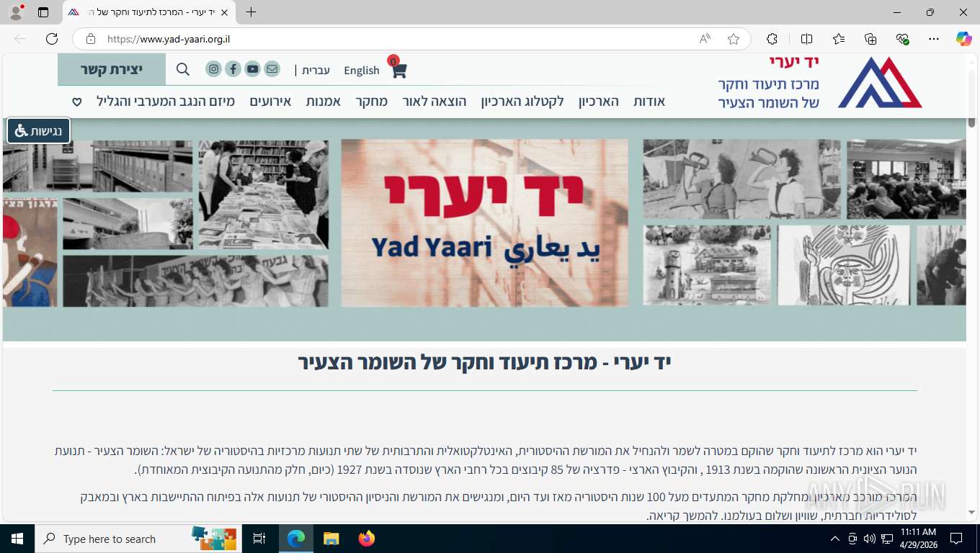Click the email envelope icon
The image size is (980, 553).
tap(272, 69)
